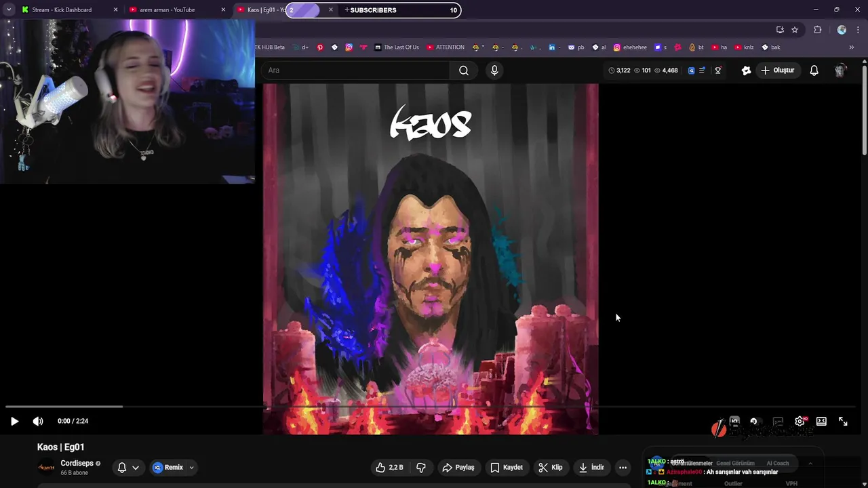Click Oluştur create button
Screen dimensions: 868x488
[x=777, y=70]
